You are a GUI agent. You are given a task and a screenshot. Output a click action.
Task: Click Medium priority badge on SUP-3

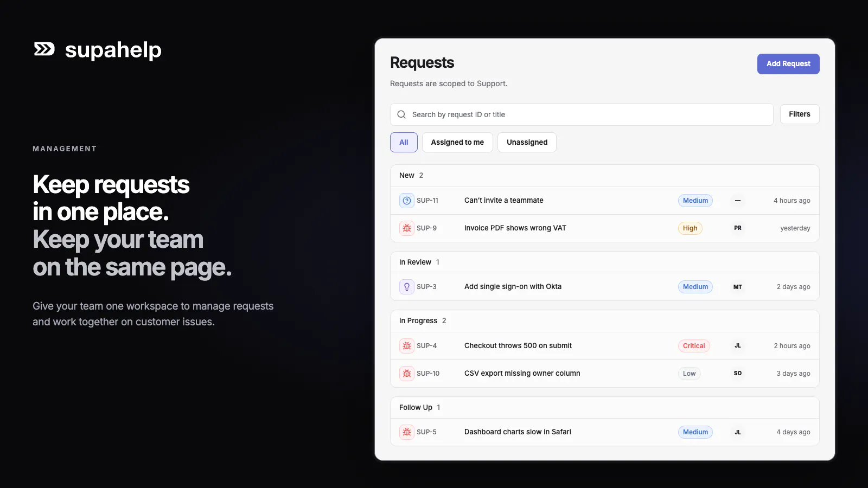pyautogui.click(x=695, y=287)
